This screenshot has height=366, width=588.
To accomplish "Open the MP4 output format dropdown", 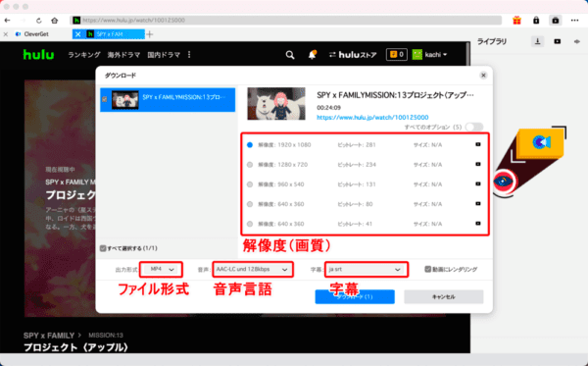I will tap(162, 270).
